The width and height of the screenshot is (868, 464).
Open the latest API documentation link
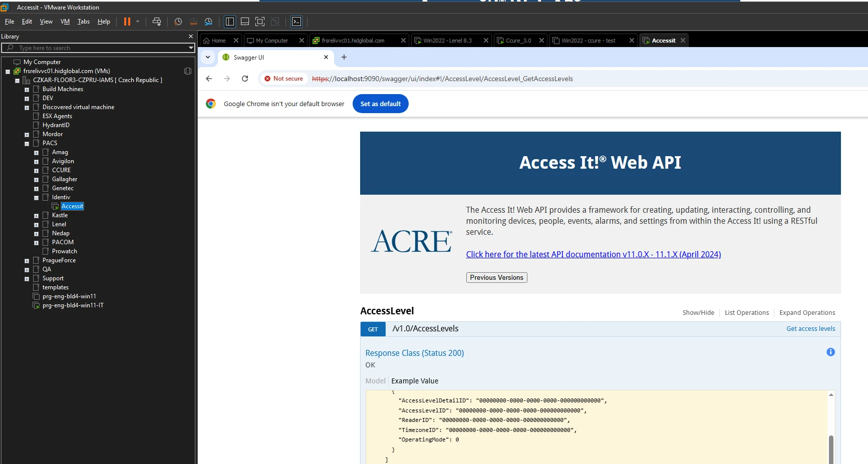click(x=593, y=254)
